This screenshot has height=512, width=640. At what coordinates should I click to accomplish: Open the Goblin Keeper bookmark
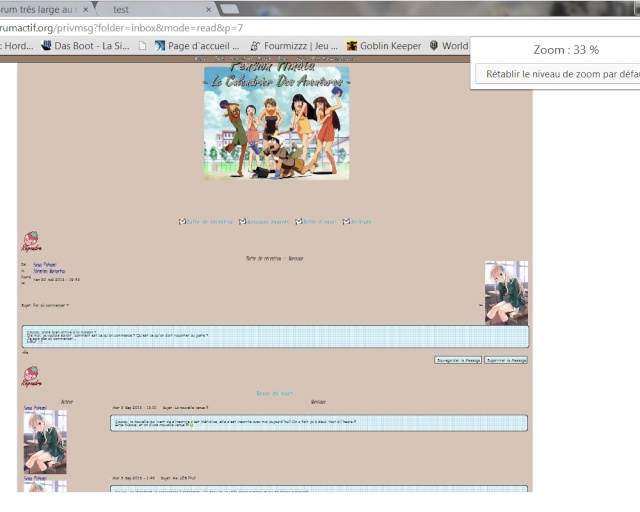pos(384,46)
